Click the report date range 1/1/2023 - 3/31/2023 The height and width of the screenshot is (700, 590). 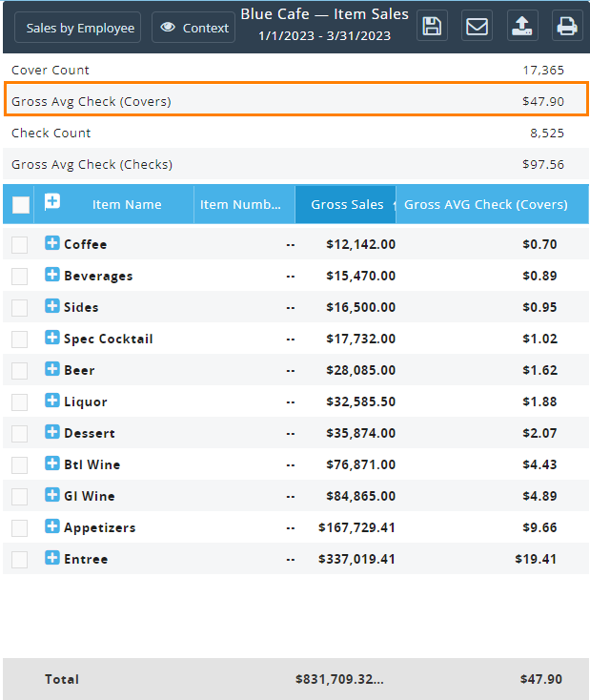pyautogui.click(x=324, y=35)
